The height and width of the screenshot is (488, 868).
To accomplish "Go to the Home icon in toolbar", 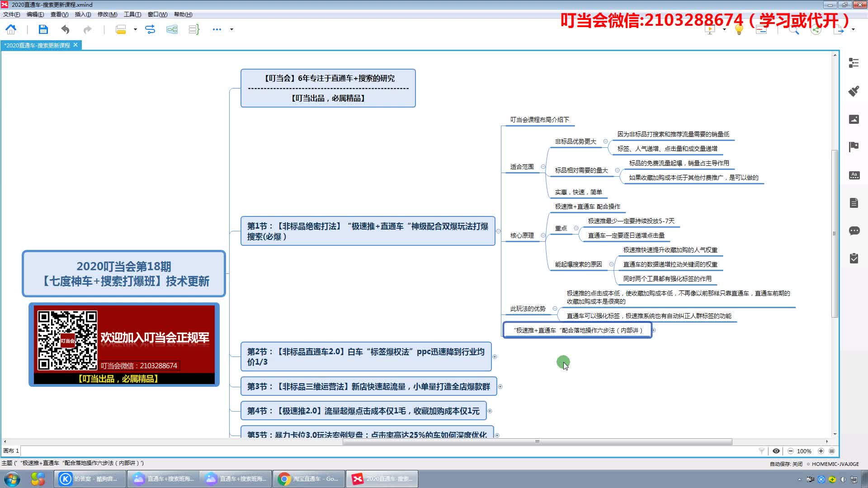I will [x=11, y=29].
